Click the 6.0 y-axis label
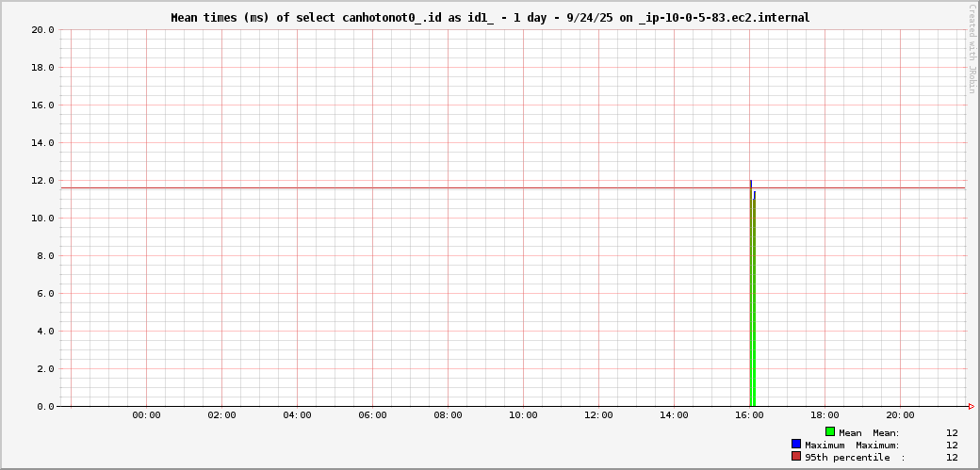The image size is (980, 470). click(x=45, y=293)
